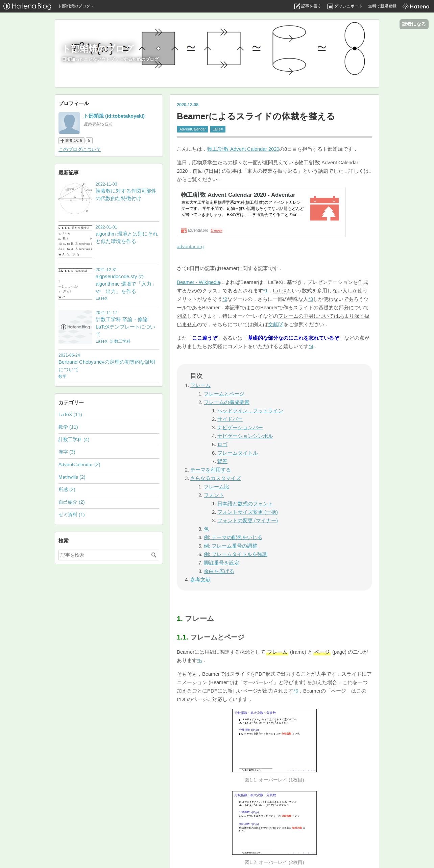
Task: Click the blog title in header banner
Action: 98,49
